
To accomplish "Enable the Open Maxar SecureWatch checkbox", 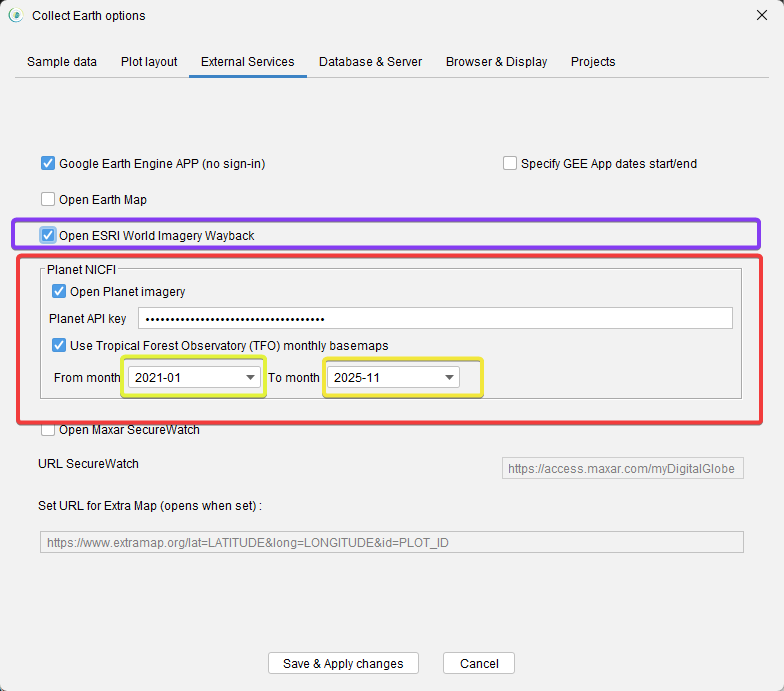I will coord(48,430).
